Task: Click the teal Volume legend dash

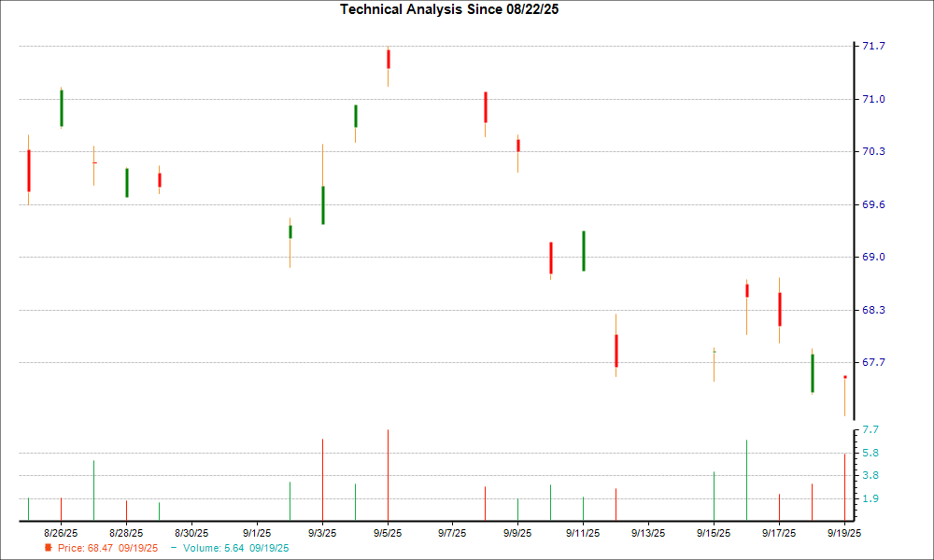Action: pos(174,548)
